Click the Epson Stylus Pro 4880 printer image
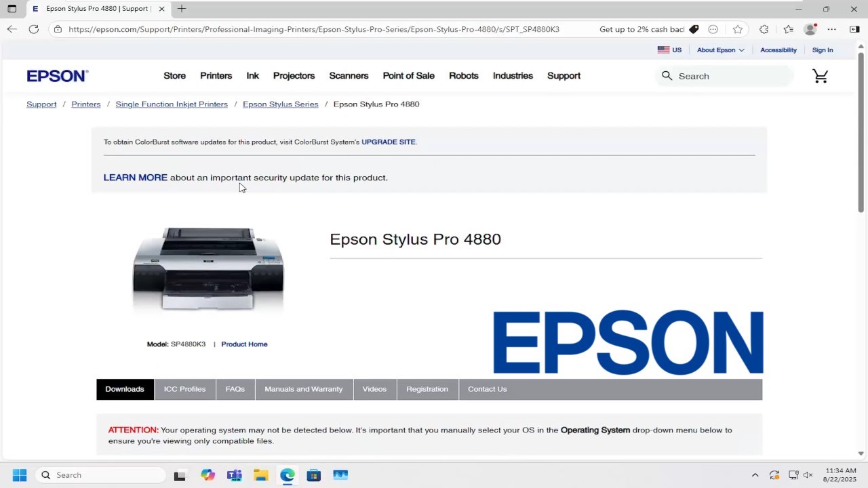The width and height of the screenshot is (868, 488). (208, 269)
